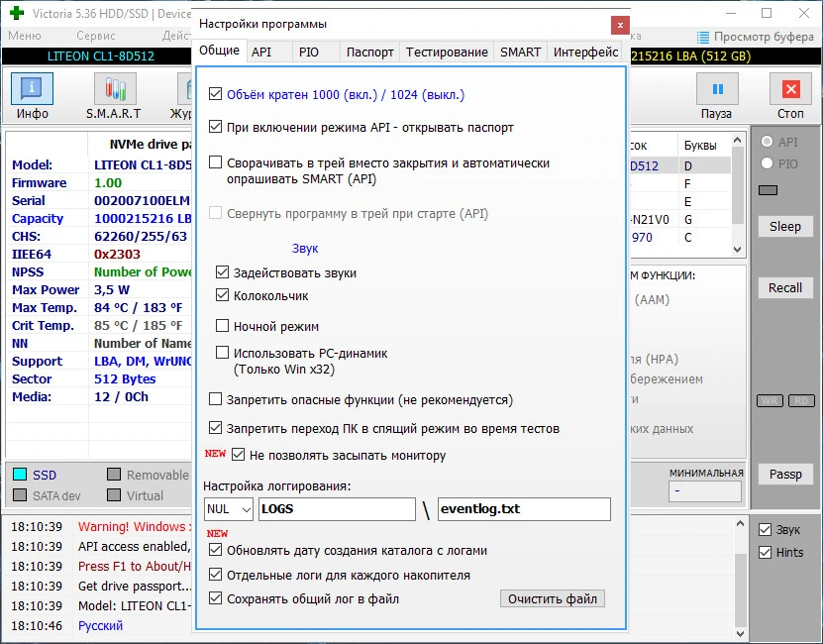The height and width of the screenshot is (644, 823).
Task: Toggle Запретить переход ПК в спящий режим
Action: tap(215, 428)
